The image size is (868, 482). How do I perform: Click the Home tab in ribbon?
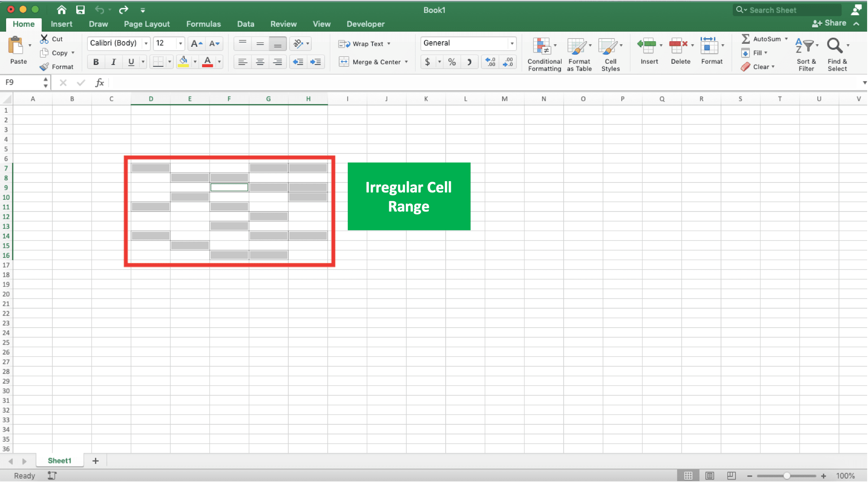[x=23, y=24]
